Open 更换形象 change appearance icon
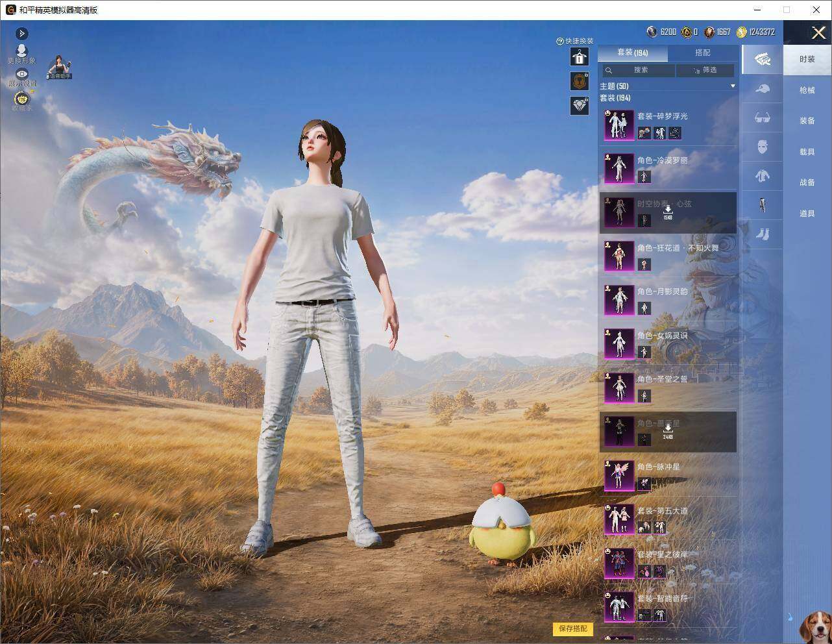832x644 pixels. coord(21,52)
